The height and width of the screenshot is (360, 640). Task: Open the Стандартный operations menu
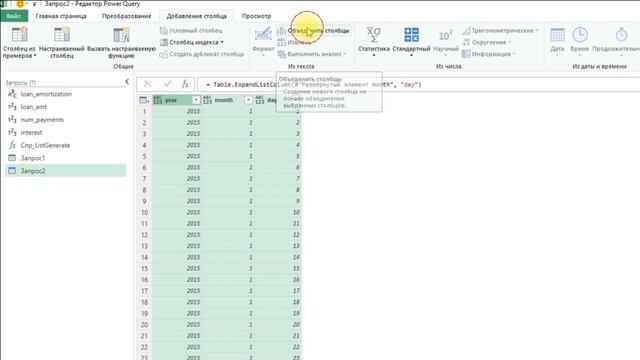pyautogui.click(x=411, y=41)
